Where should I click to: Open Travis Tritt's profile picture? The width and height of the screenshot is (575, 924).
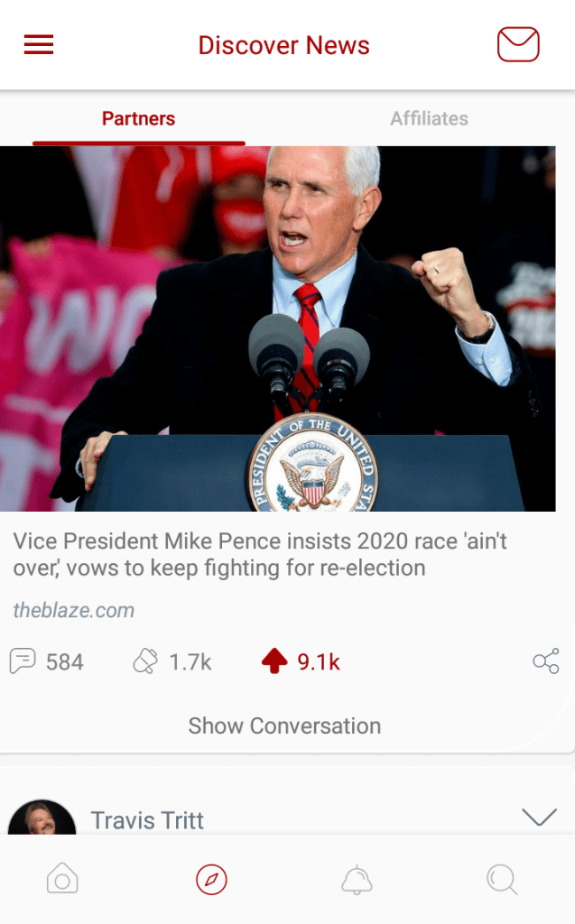click(x=42, y=818)
